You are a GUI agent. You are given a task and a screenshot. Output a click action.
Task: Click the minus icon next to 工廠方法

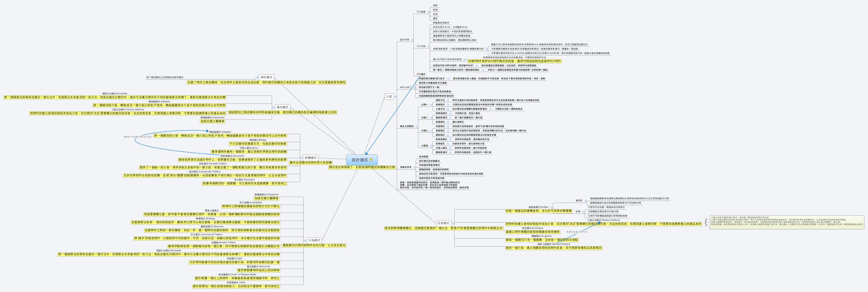pyautogui.click(x=448, y=109)
